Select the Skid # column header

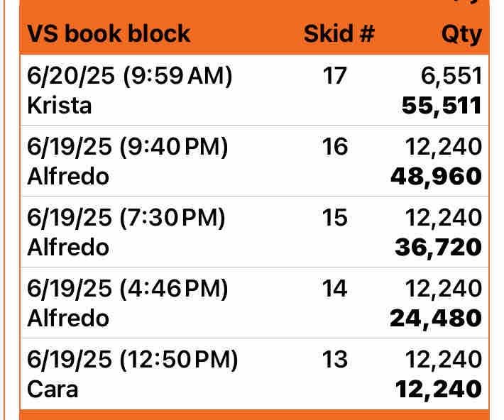coord(339,33)
